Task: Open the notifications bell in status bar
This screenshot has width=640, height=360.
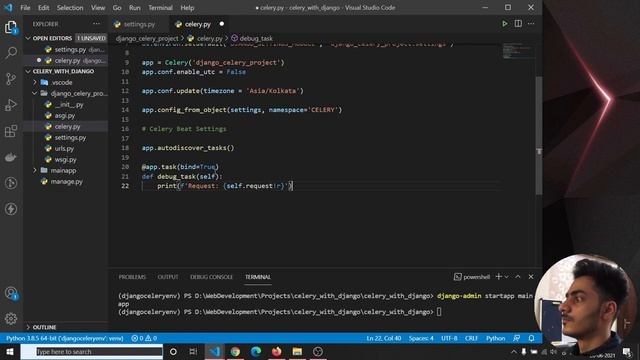Action: point(531,338)
